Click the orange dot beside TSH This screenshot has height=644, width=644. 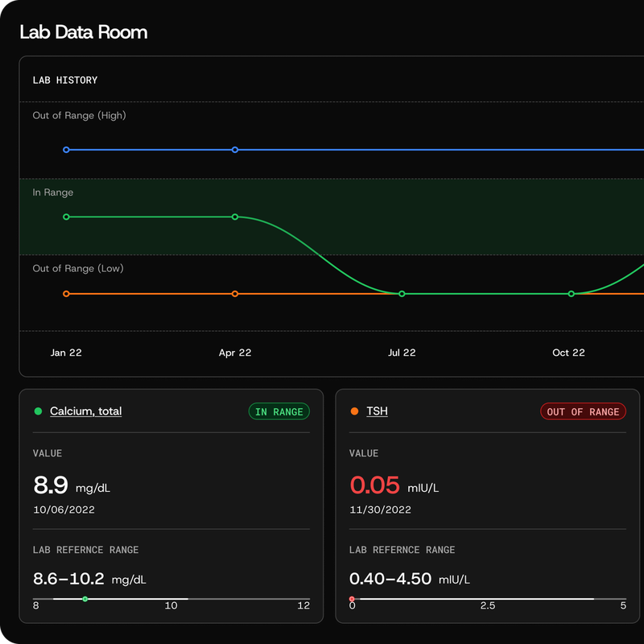354,411
